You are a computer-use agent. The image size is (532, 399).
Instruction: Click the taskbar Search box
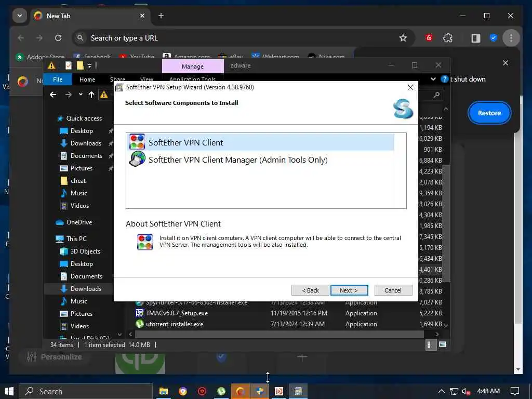pyautogui.click(x=86, y=391)
